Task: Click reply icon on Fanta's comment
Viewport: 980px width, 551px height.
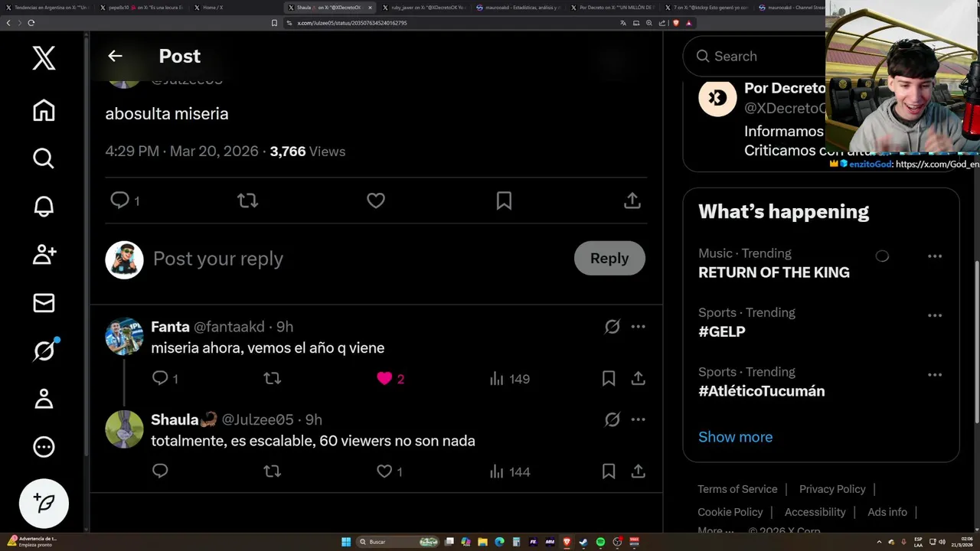Action: point(159,378)
